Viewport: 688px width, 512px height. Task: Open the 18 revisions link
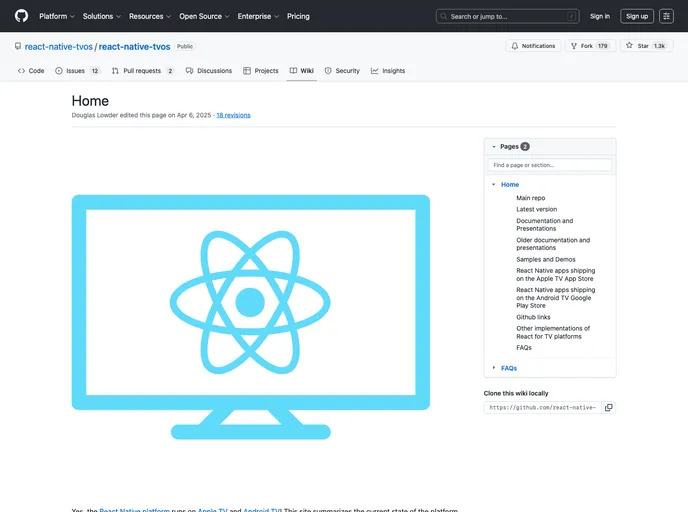point(233,115)
